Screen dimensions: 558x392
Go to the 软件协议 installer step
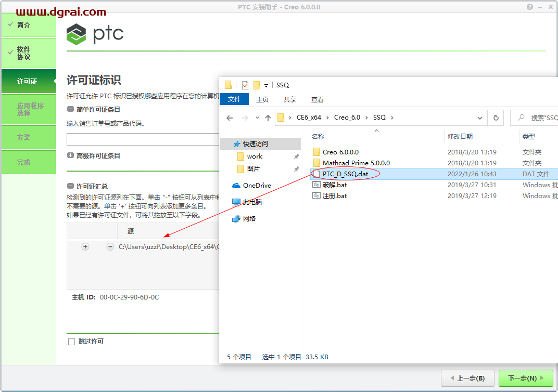pyautogui.click(x=29, y=53)
